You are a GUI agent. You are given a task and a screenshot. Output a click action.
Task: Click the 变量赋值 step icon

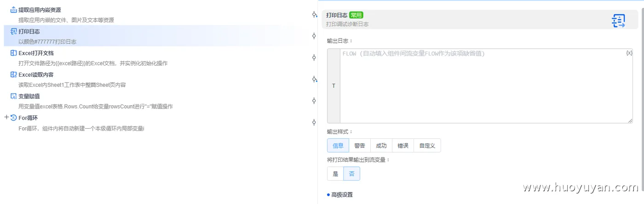pyautogui.click(x=13, y=96)
